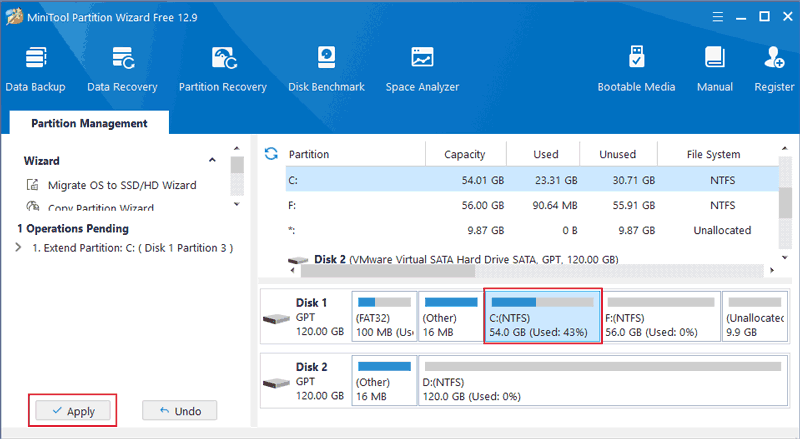Click the Undo button
800x439 pixels.
180,411
